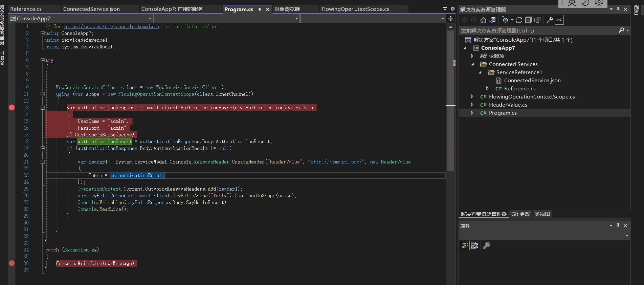Open pending changes filter clock icon
This screenshot has width=644, height=285.
[505, 20]
